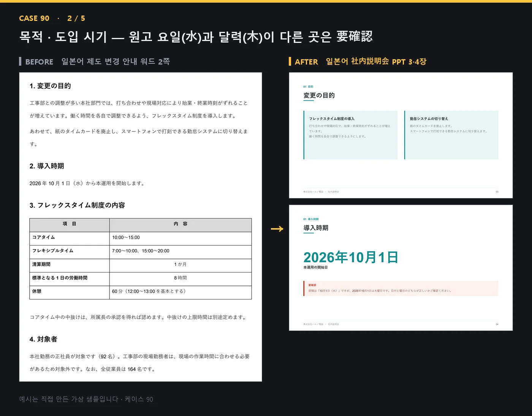Click the "清算期間" table cell

tap(70, 266)
